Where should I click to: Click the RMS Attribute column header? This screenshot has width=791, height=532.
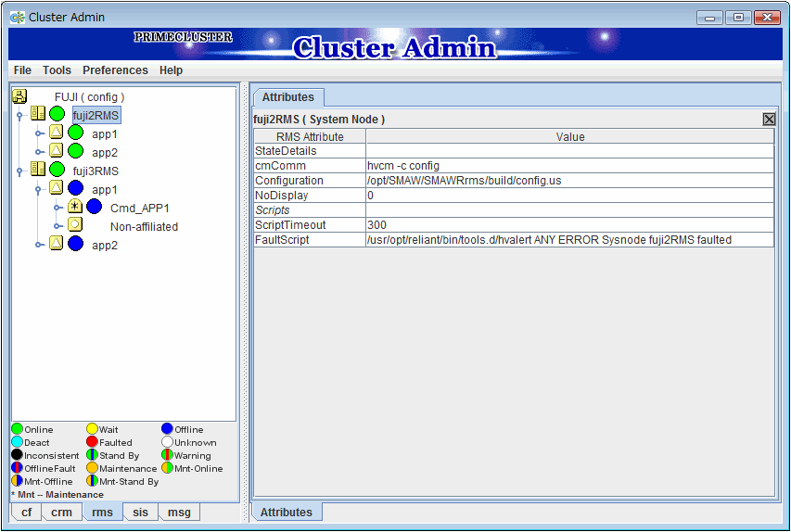point(310,136)
